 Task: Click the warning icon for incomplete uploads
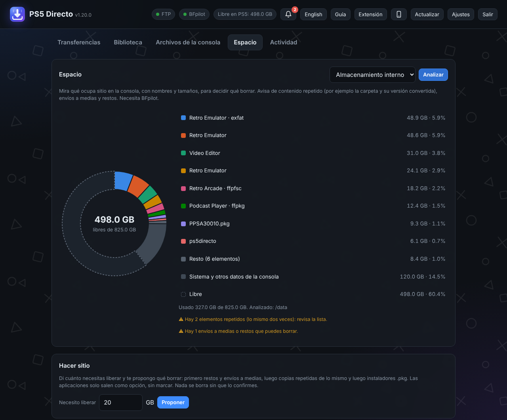coord(181,331)
